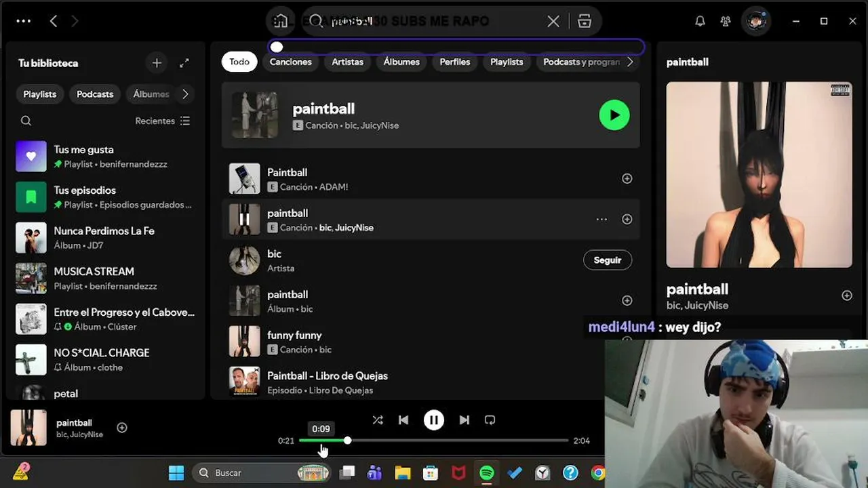The height and width of the screenshot is (488, 868).
Task: Skip to the next track
Action: tap(465, 420)
